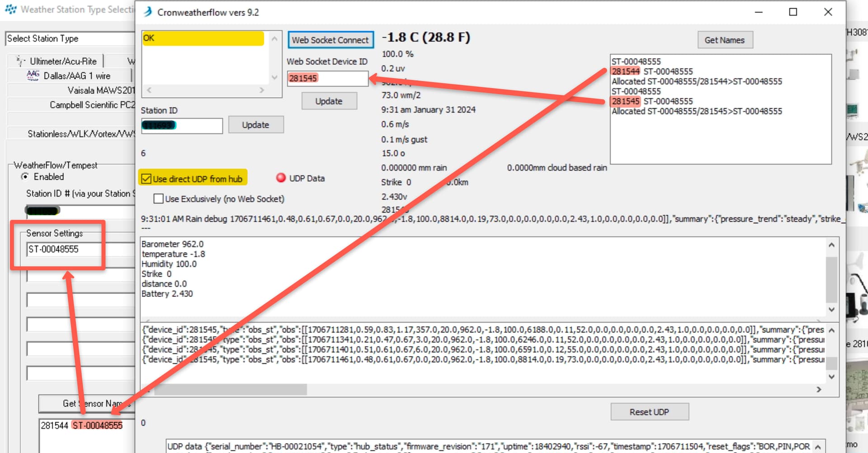
Task: Select the 281544 ST-00048555 line in names list
Action: tap(652, 72)
